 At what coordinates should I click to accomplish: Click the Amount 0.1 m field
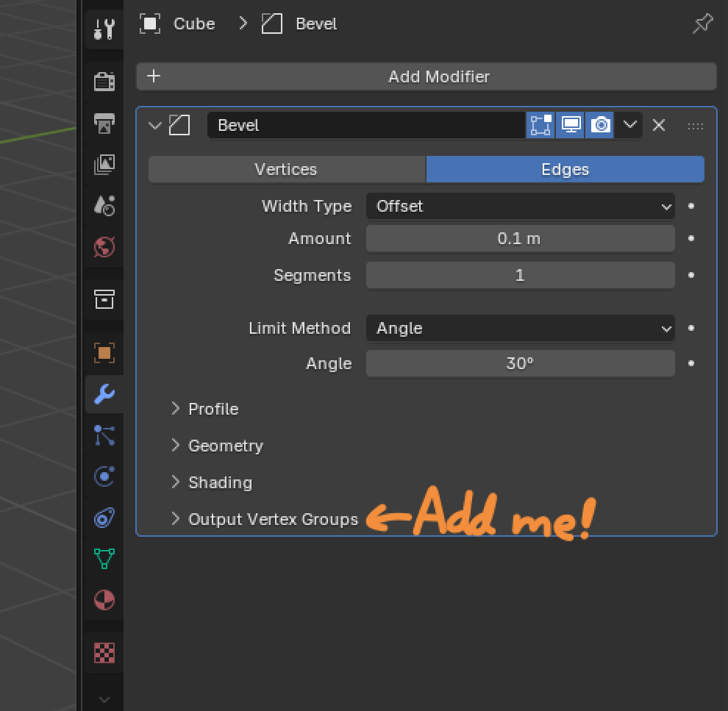[520, 238]
